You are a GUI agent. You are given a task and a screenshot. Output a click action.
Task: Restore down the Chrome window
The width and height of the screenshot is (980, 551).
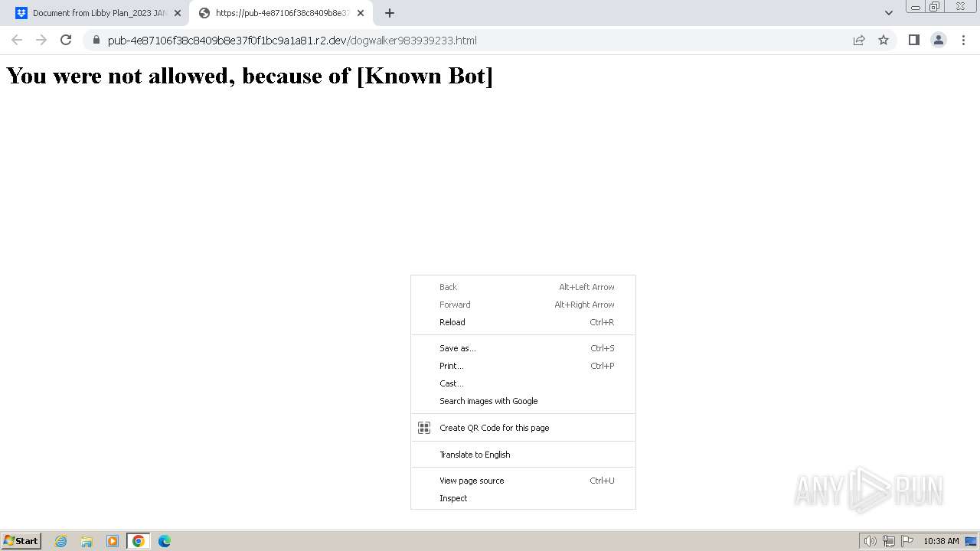(935, 6)
